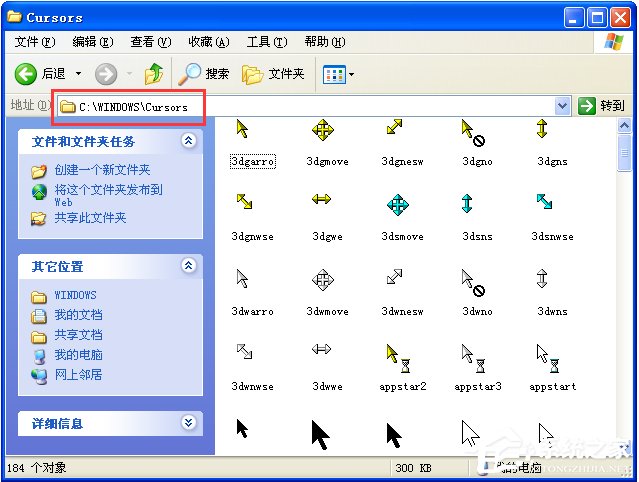This screenshot has height=482, width=639.
Task: Select the appstart cursor icon
Action: [x=548, y=358]
